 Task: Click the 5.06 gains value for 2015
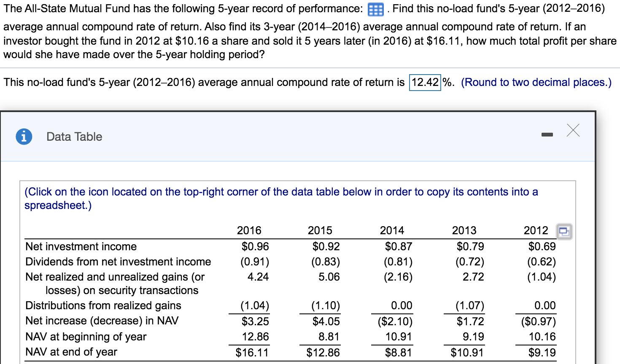pyautogui.click(x=329, y=277)
